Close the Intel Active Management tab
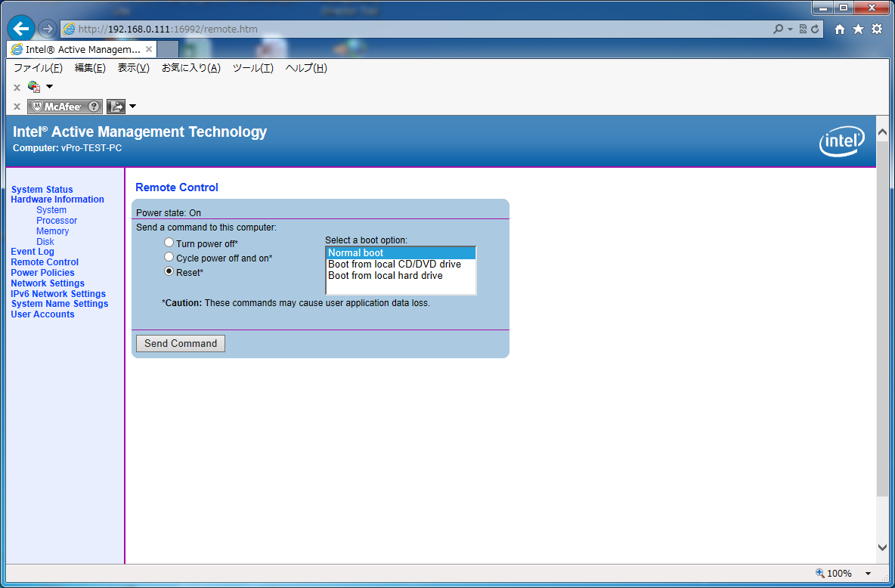This screenshot has height=588, width=895. coord(149,50)
